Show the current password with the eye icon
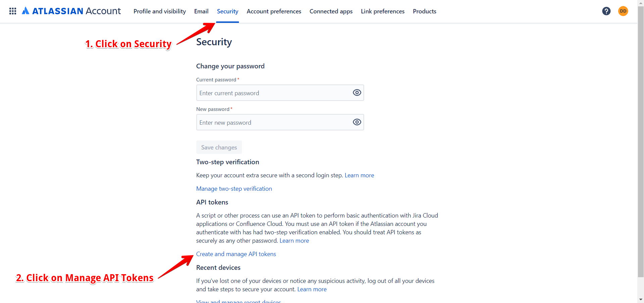The image size is (644, 303). pos(357,93)
